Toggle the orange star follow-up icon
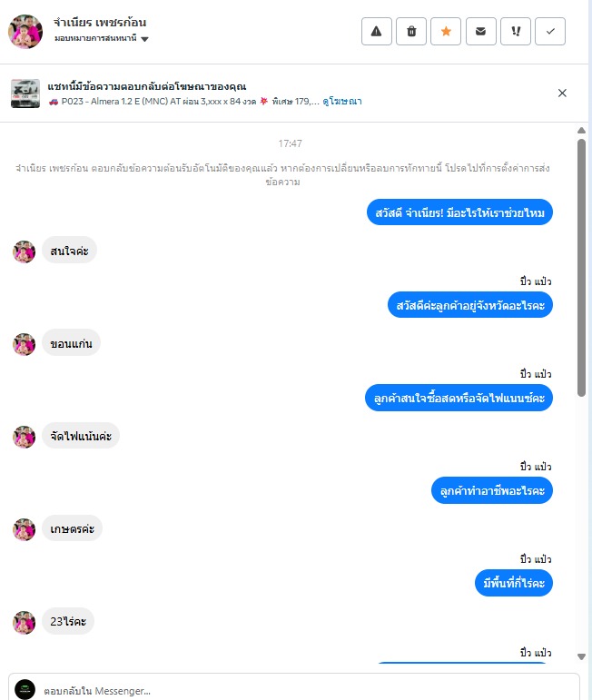 point(446,31)
